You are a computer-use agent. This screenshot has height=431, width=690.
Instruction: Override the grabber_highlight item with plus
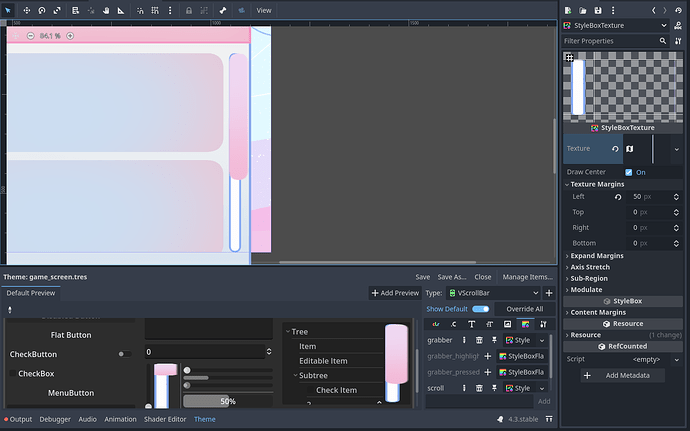point(488,356)
